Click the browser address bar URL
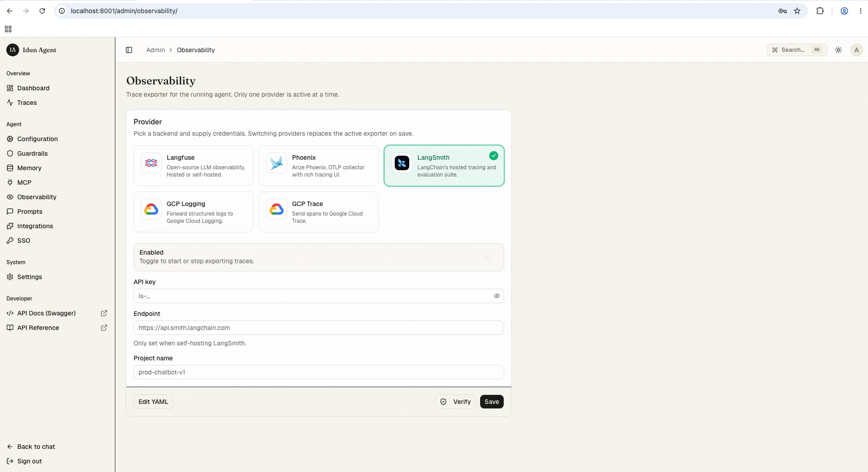868x472 pixels. point(124,11)
